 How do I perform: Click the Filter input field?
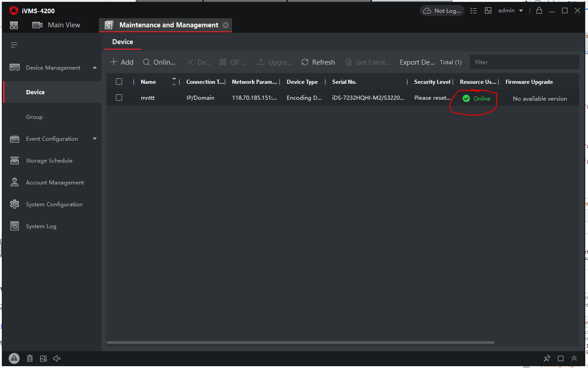click(524, 62)
